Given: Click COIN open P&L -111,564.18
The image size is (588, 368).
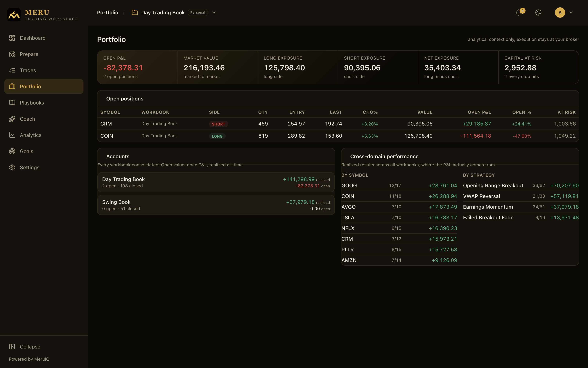Looking at the screenshot, I should 476,136.
